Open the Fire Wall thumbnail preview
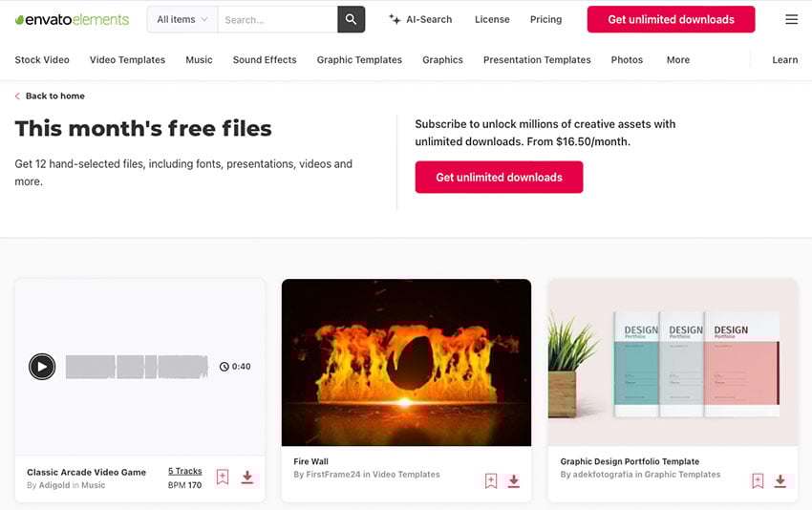This screenshot has height=510, width=812. (406, 362)
